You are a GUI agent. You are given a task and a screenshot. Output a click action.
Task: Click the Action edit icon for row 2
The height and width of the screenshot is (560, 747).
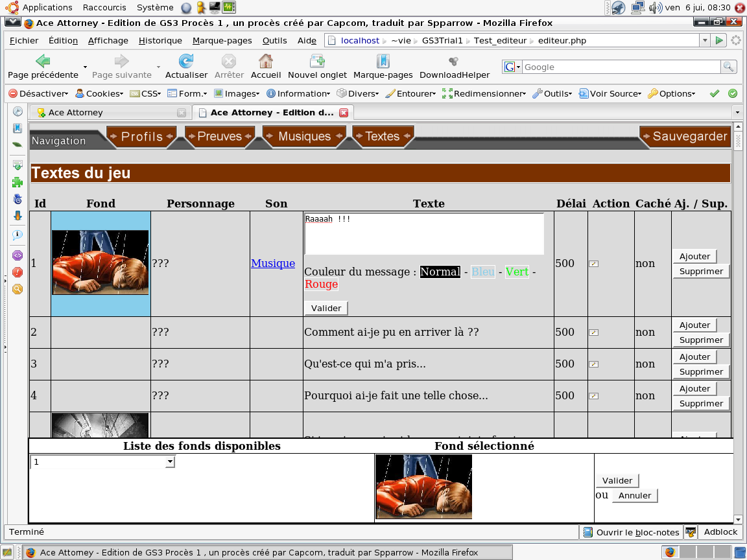593,332
